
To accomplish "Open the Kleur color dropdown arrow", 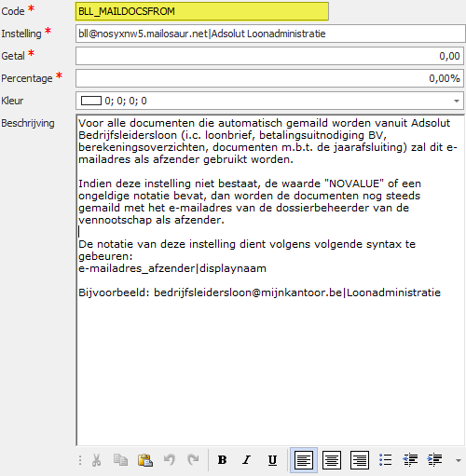I will [457, 101].
